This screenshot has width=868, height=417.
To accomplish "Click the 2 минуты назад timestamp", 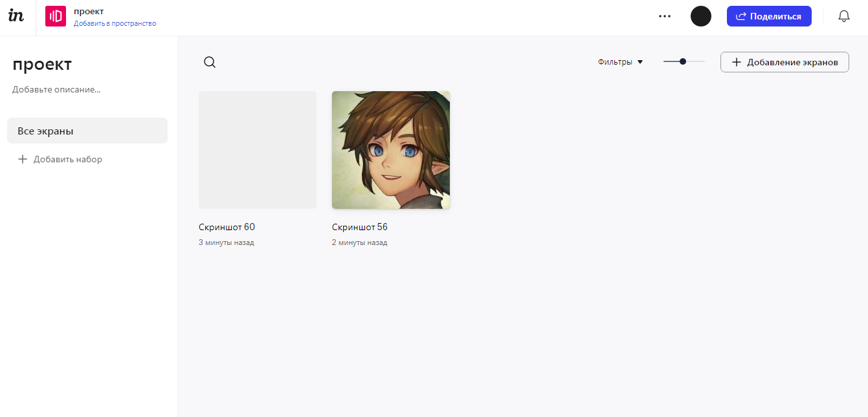I will pyautogui.click(x=360, y=242).
